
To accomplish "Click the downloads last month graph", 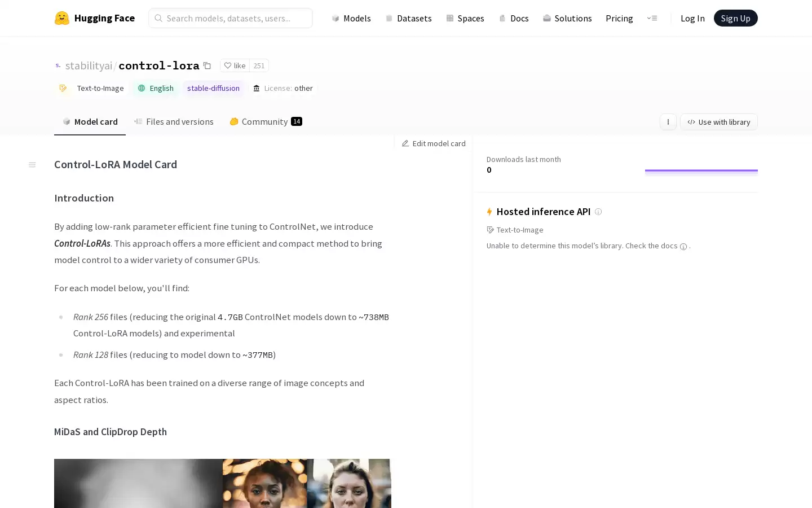I will click(x=701, y=172).
